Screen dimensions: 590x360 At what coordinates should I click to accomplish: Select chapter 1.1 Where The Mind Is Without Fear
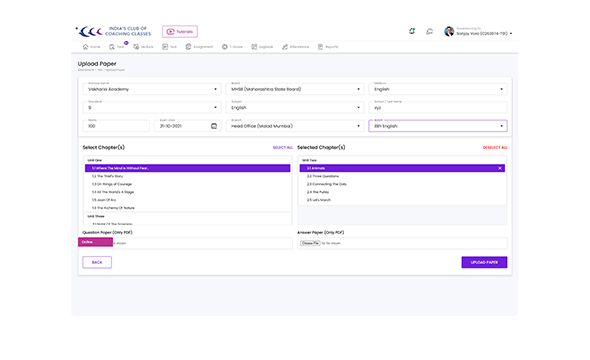click(x=187, y=168)
